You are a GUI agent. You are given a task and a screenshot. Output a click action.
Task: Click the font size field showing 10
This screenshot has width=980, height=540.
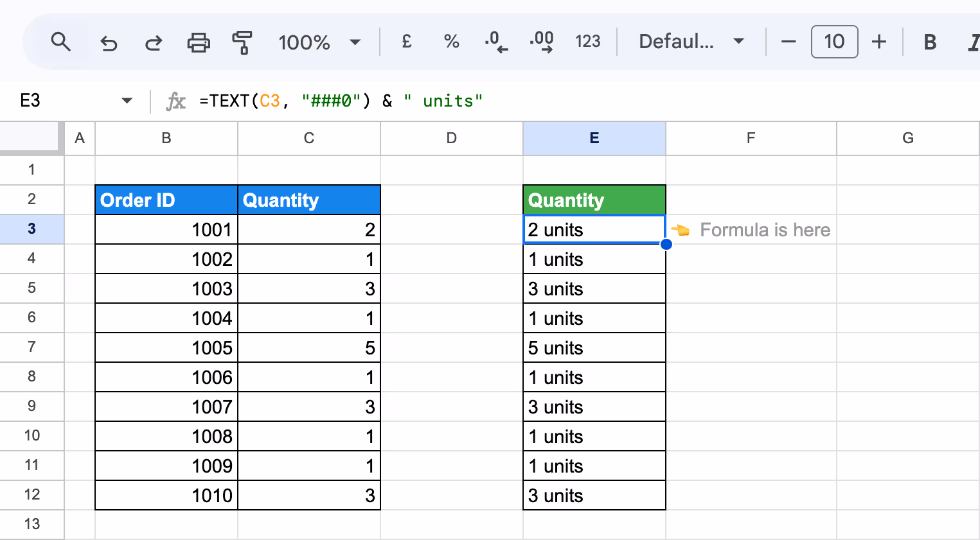pyautogui.click(x=834, y=42)
